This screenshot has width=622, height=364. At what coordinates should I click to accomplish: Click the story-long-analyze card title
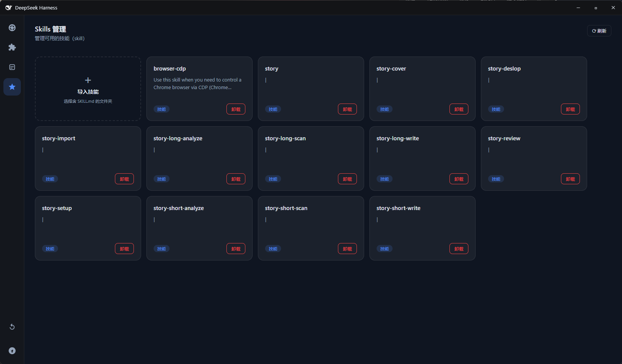pyautogui.click(x=178, y=138)
